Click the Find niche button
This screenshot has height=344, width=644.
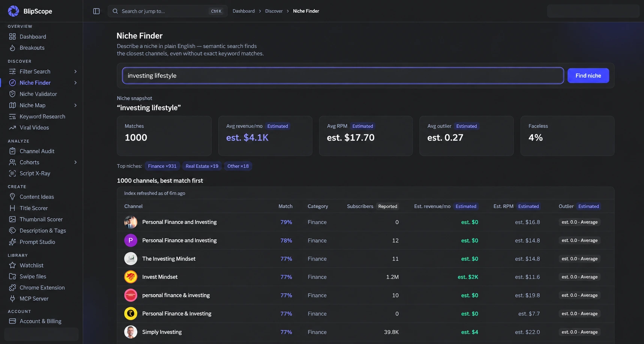pos(588,75)
